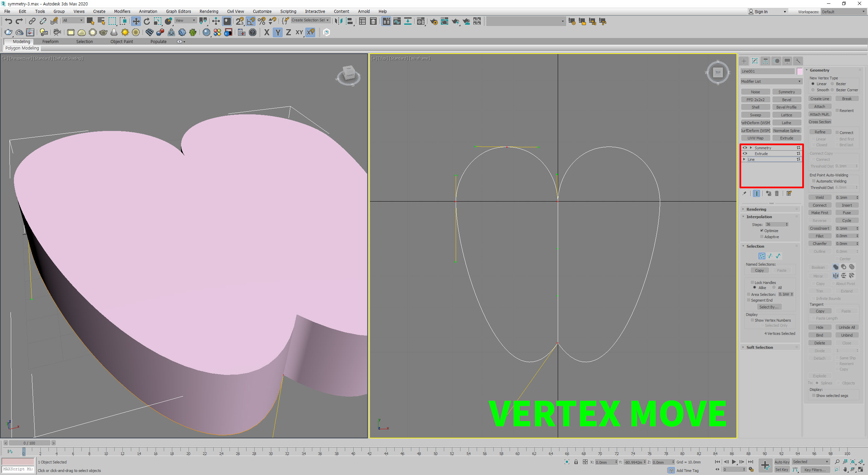Restrict transform to Z axis
This screenshot has width=868, height=475.
[288, 32]
